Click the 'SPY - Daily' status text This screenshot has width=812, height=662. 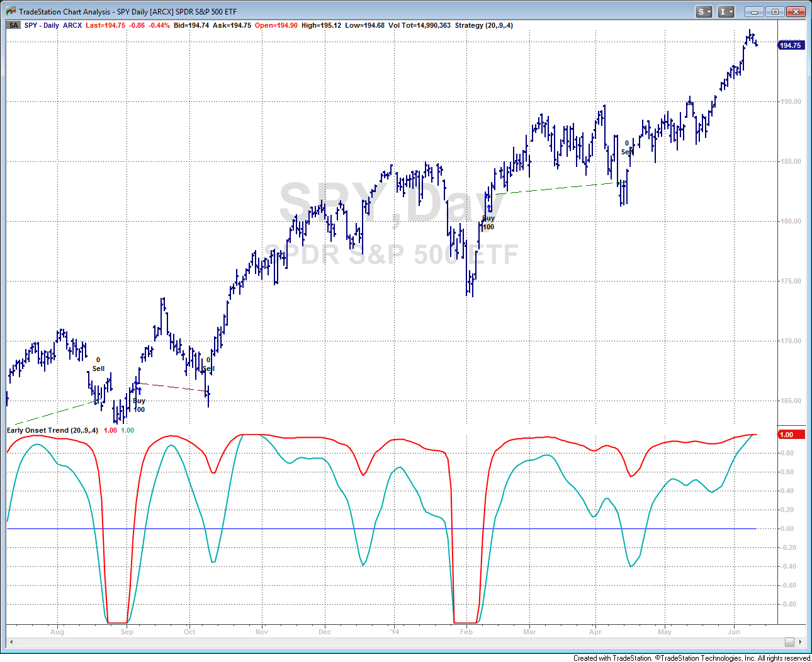[x=42, y=25]
